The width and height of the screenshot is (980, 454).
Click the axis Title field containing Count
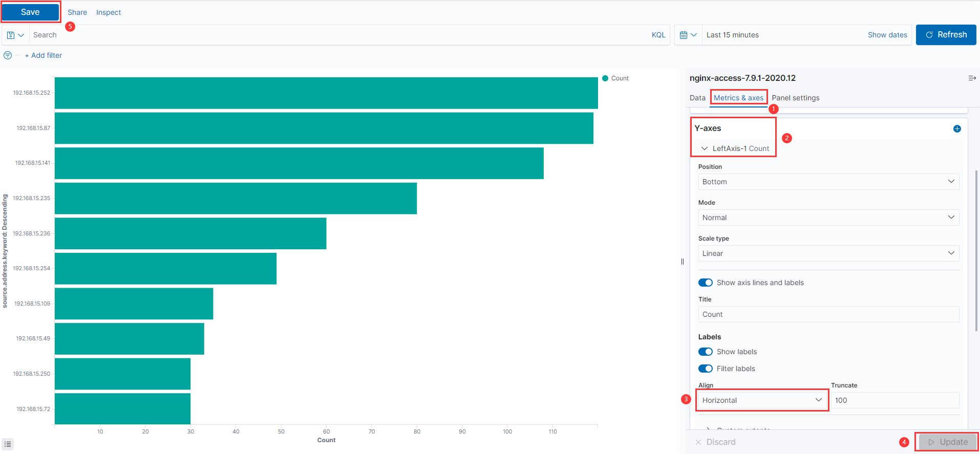coord(828,314)
